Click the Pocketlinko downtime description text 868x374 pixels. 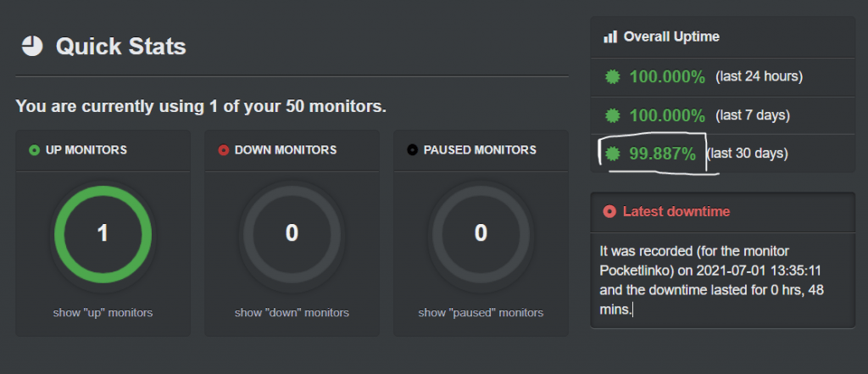pos(711,281)
